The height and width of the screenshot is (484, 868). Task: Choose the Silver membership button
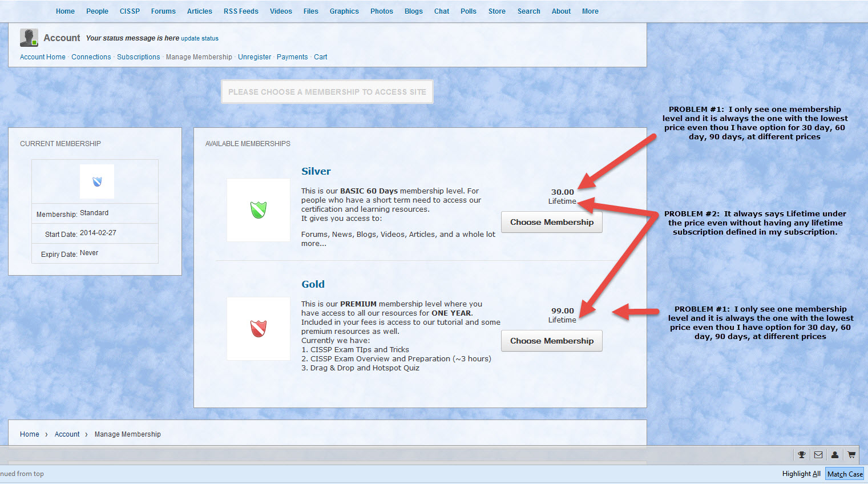point(552,222)
